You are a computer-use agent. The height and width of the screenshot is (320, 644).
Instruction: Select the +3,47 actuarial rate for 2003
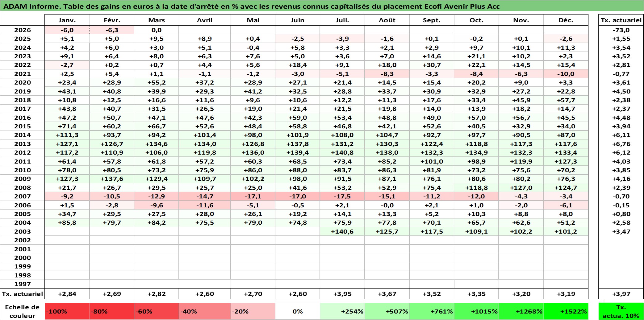pyautogui.click(x=621, y=231)
